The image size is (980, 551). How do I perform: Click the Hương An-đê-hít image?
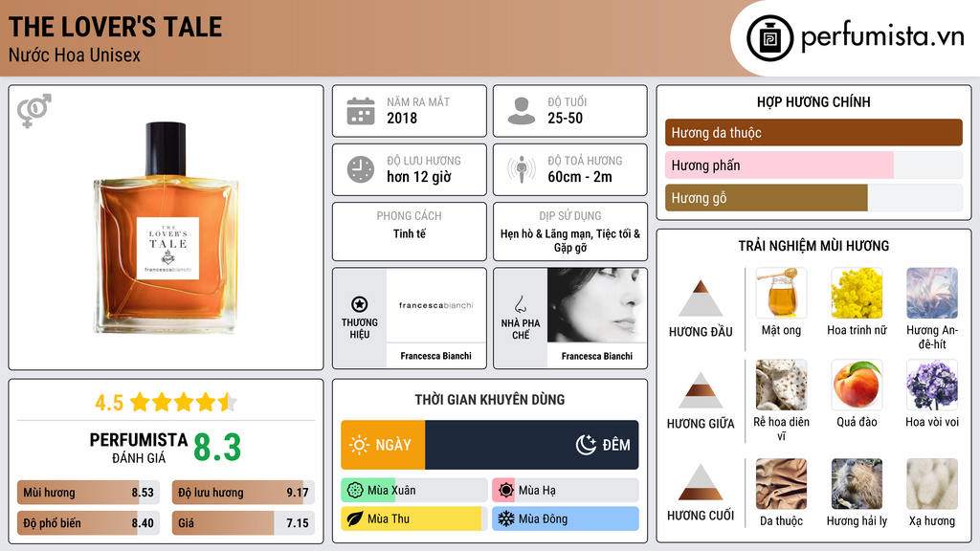(932, 293)
